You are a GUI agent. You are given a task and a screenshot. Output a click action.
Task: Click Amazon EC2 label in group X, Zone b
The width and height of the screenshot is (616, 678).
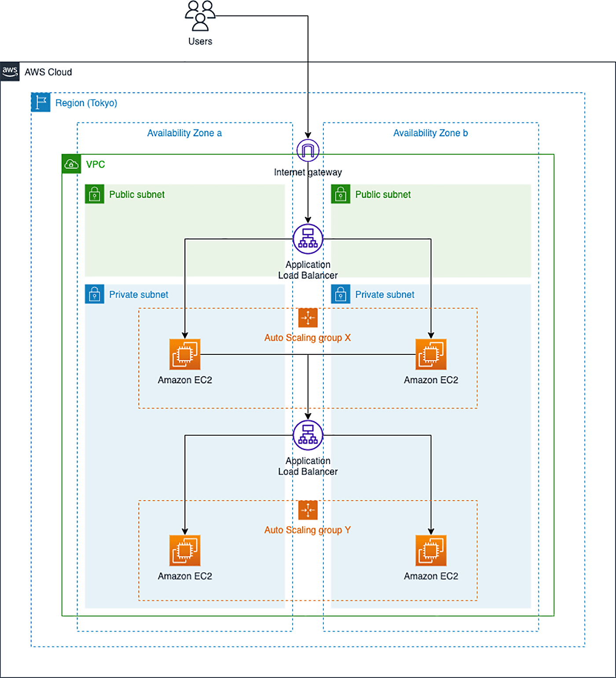431,380
